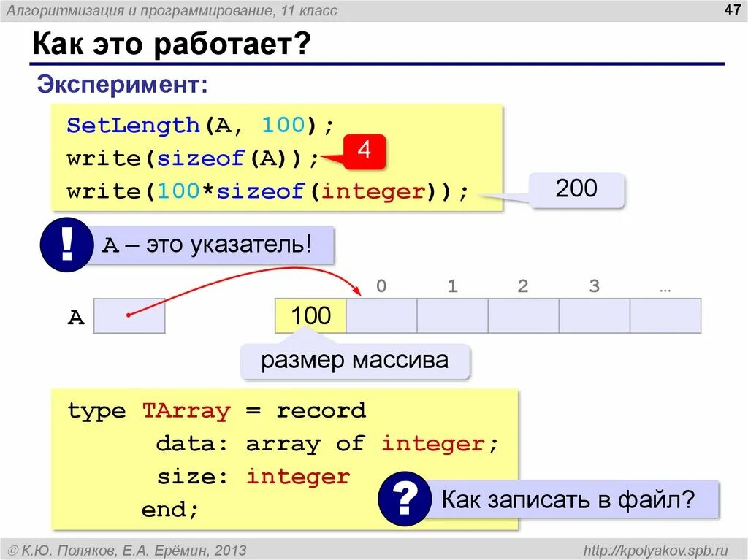Click index label 0 above the array
Screen dimensions: 748x560
(x=381, y=285)
